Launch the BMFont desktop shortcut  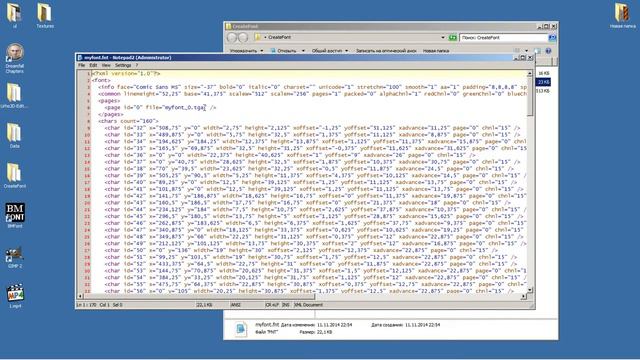tap(15, 216)
